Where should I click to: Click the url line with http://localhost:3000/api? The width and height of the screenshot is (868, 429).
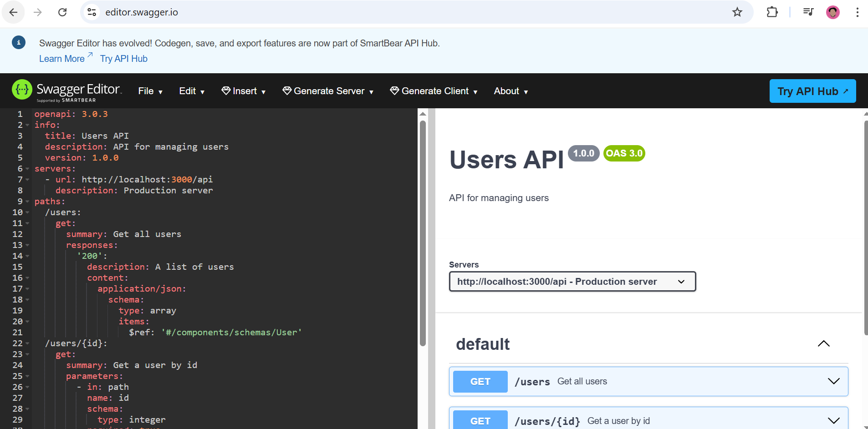129,180
